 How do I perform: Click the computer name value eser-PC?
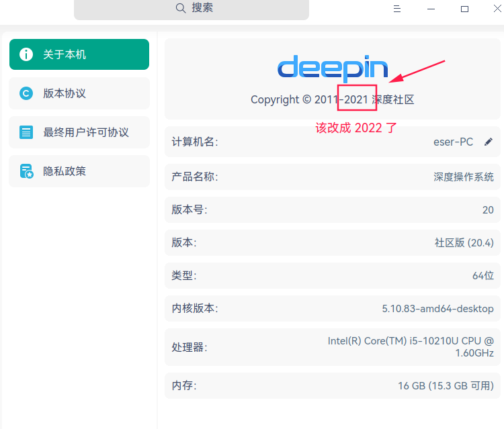(453, 142)
